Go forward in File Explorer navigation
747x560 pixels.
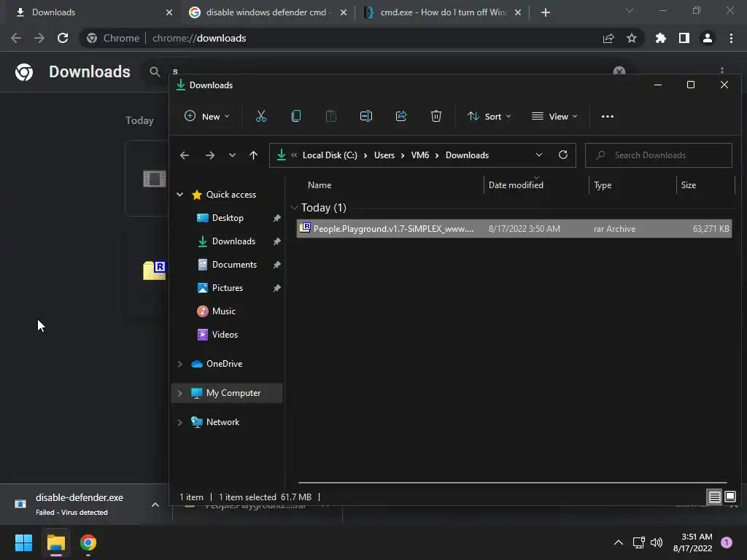click(x=209, y=155)
